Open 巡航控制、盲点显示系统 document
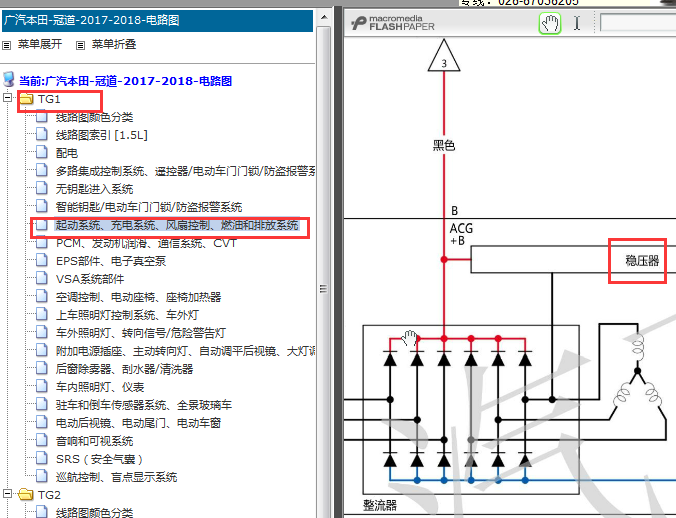 coord(116,477)
